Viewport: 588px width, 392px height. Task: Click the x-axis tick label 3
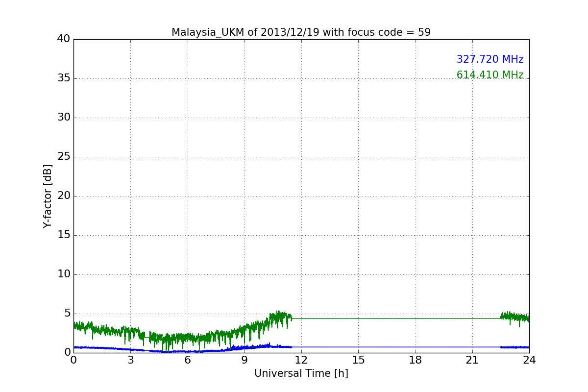130,360
